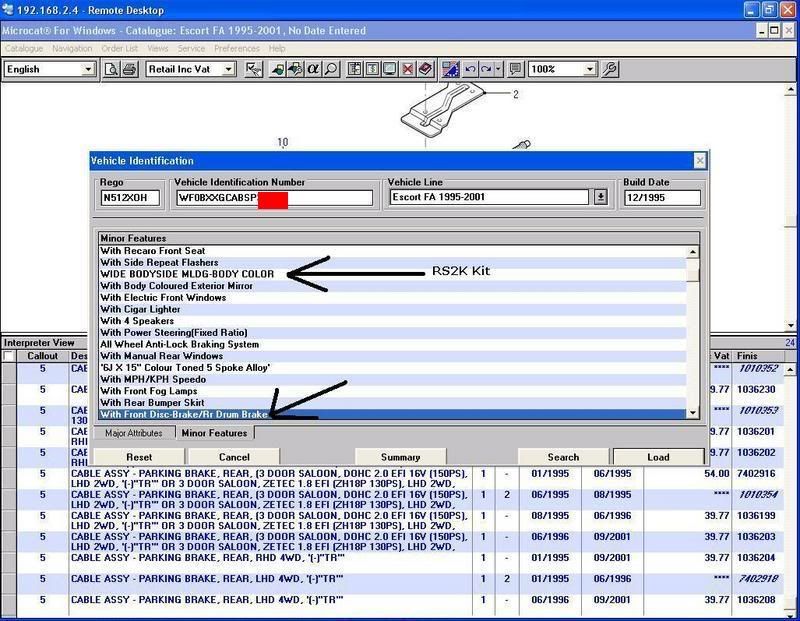The image size is (800, 621).
Task: Open the Retail Inc Vat price dropdown
Action: (229, 69)
